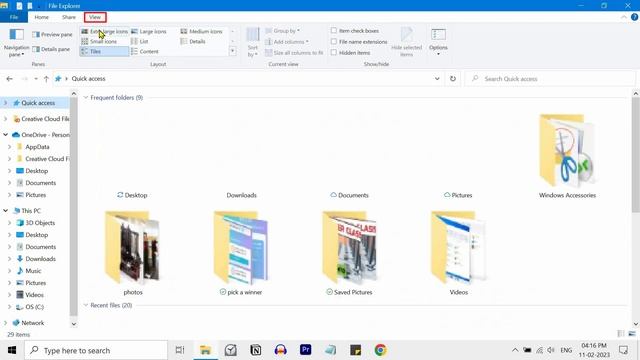Click Hide selected items button

[x=407, y=42]
